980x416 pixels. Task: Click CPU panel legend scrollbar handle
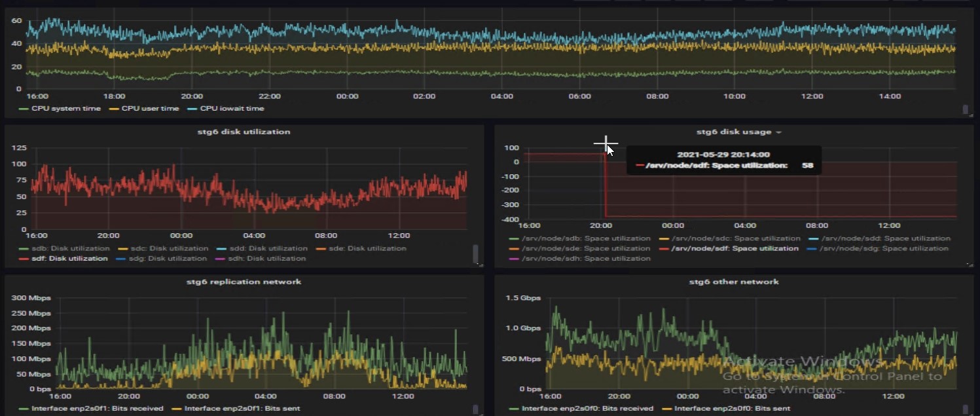point(965,109)
